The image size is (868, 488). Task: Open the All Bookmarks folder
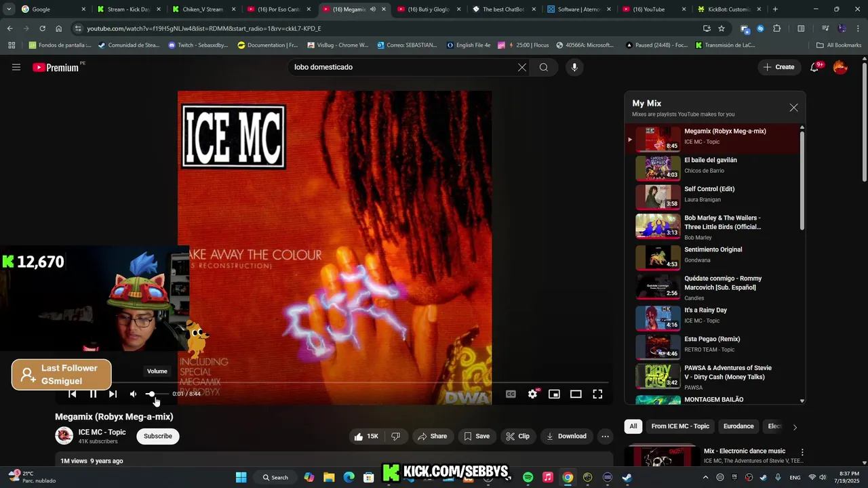click(x=838, y=45)
